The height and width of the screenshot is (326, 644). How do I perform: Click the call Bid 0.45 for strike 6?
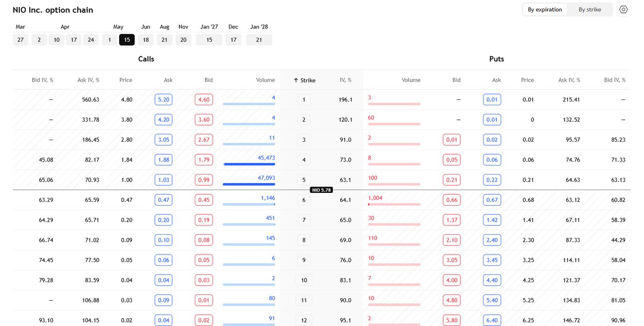pyautogui.click(x=204, y=200)
